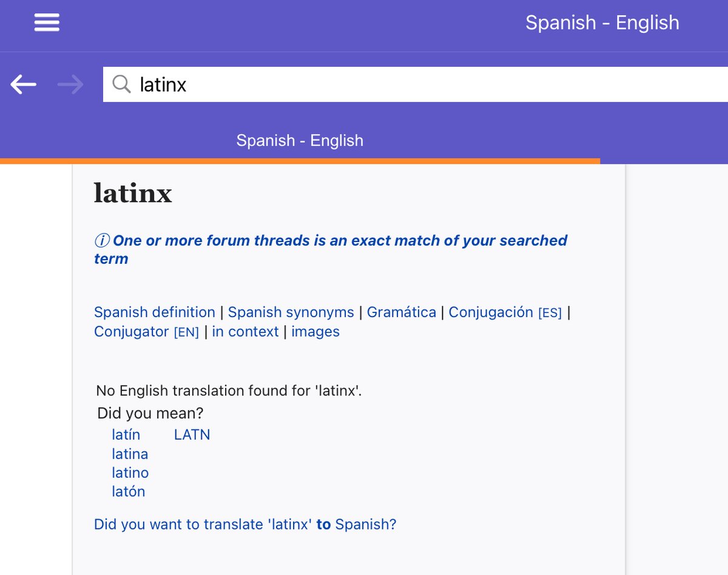Choose the suggestion latón

click(x=128, y=491)
